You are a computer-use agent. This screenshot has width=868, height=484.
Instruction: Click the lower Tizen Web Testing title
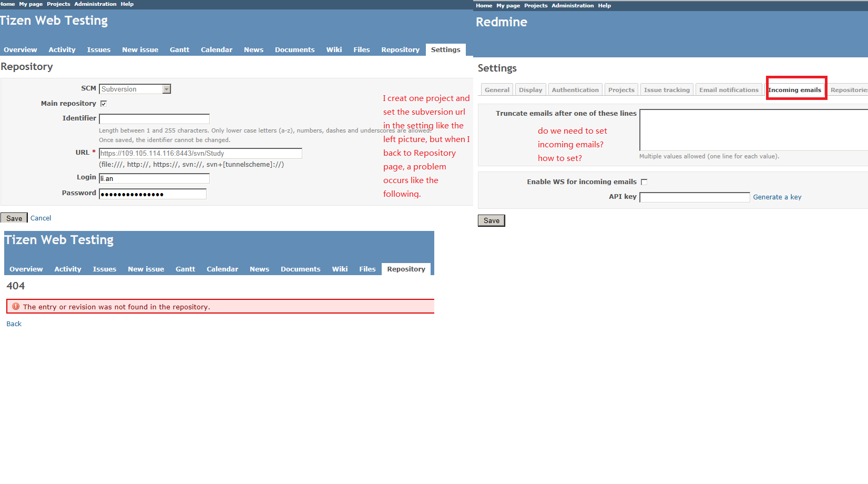(59, 240)
